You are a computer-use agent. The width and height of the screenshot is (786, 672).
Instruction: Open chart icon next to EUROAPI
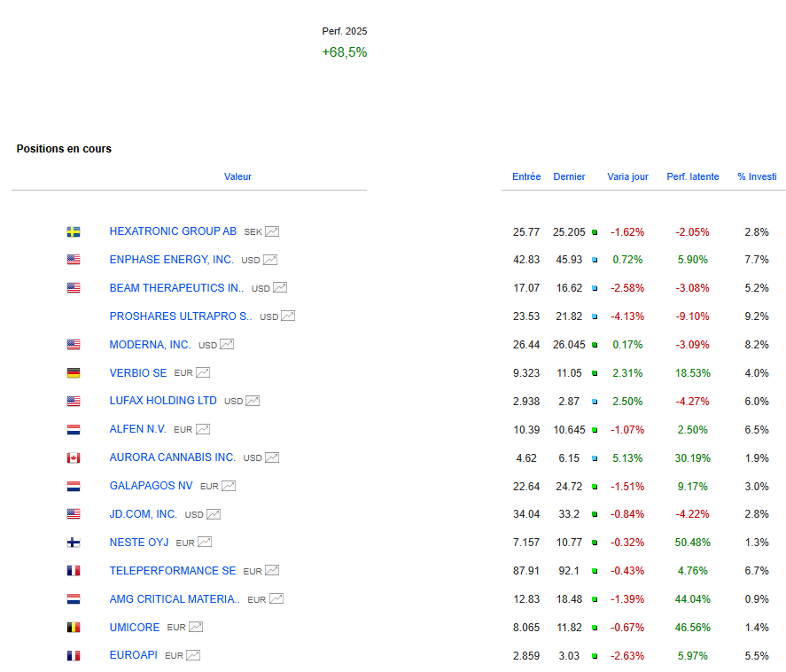(193, 655)
